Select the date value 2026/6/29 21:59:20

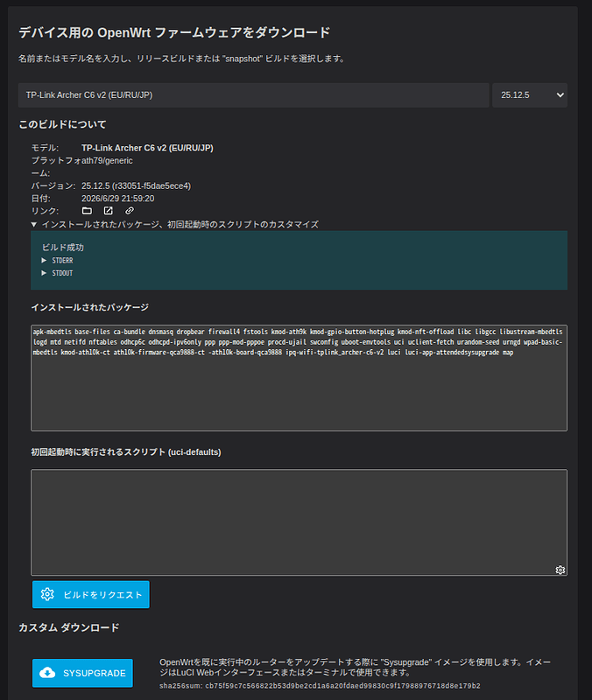pos(117,199)
